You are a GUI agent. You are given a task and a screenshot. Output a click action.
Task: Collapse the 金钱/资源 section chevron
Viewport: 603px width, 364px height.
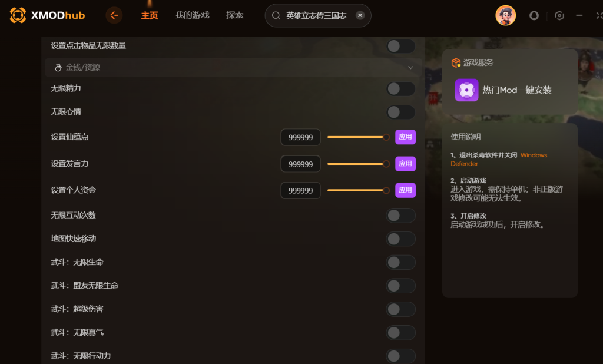pos(410,68)
